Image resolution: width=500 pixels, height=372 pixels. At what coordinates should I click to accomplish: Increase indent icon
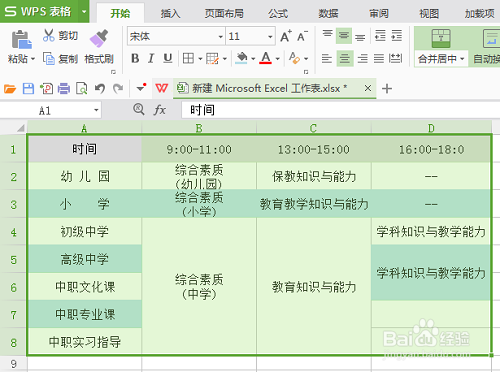pyautogui.click(x=396, y=36)
